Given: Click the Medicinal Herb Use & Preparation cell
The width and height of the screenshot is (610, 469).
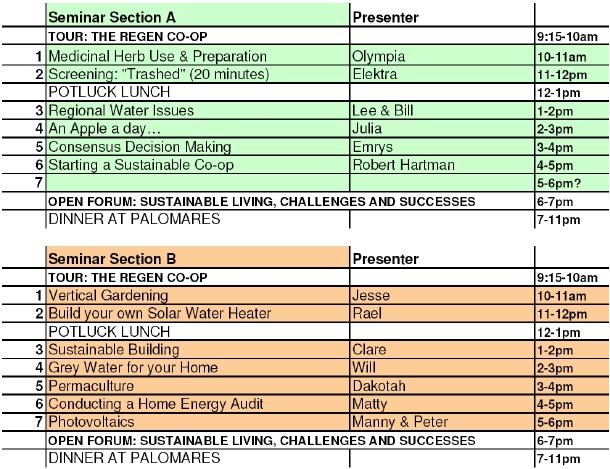Looking at the screenshot, I should [x=197, y=56].
